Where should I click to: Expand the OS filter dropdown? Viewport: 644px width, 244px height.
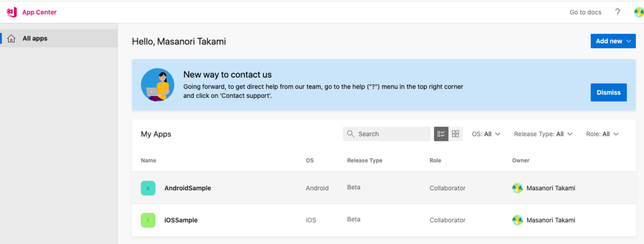tap(486, 134)
